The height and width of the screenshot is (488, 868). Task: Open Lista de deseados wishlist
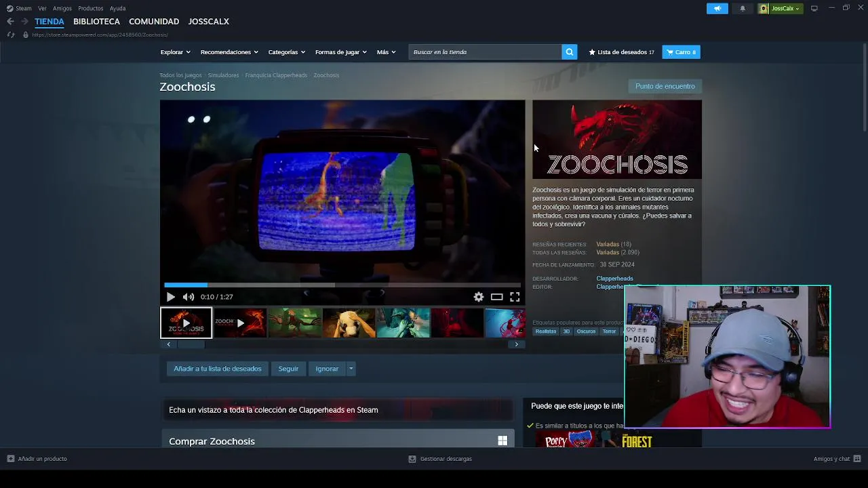pyautogui.click(x=621, y=52)
